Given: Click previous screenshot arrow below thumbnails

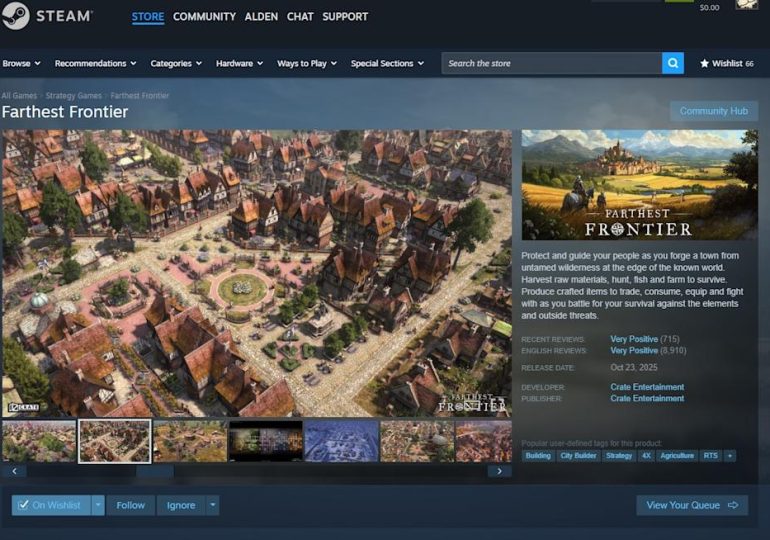Looking at the screenshot, I should (14, 471).
